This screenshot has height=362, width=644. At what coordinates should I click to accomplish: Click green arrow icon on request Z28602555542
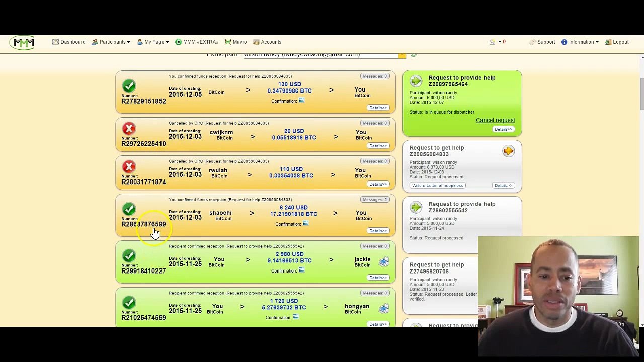click(x=416, y=207)
